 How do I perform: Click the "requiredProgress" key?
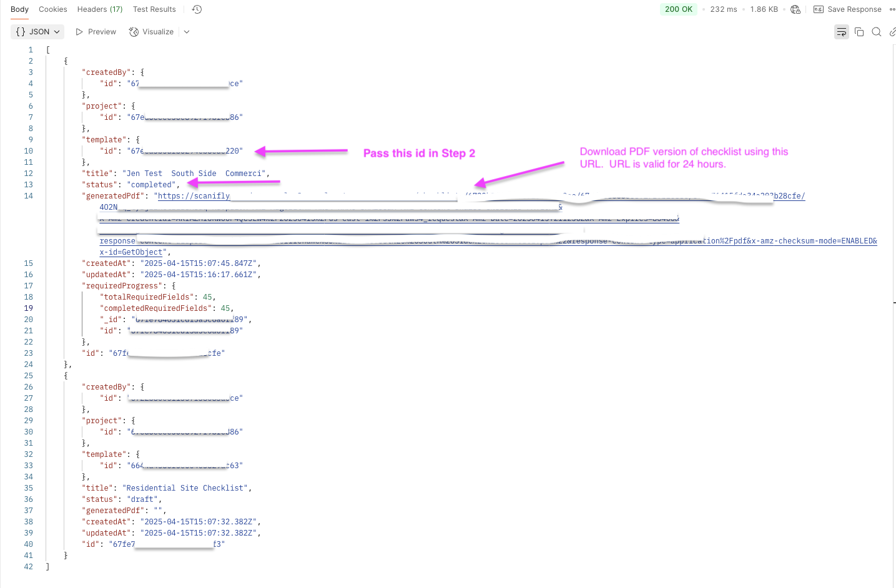click(122, 286)
